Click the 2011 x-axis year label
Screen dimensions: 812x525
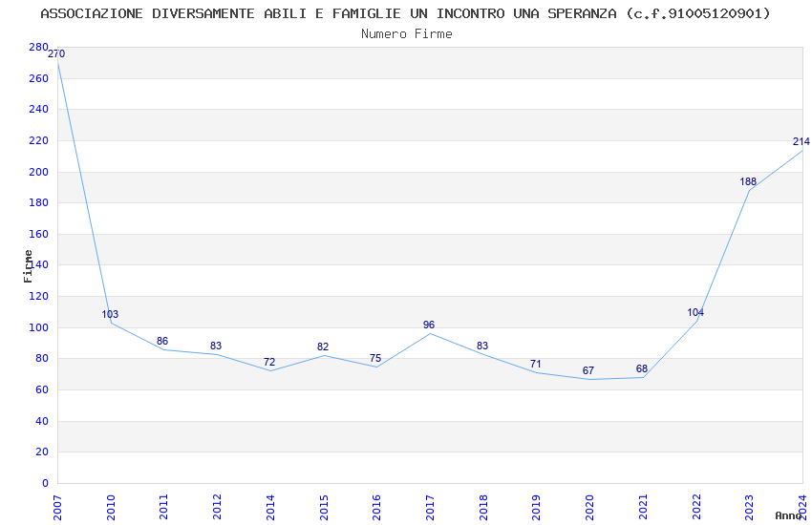pyautogui.click(x=163, y=507)
